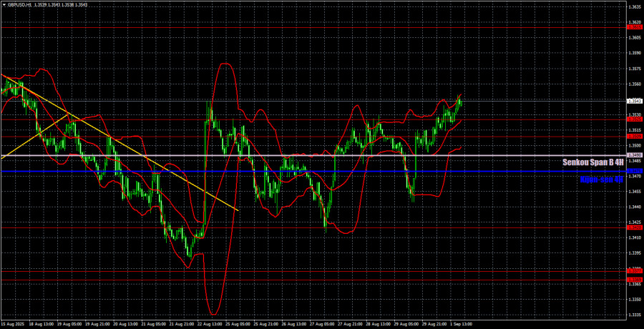The image size is (644, 329).
Task: Click the small triangle beside GBPUSD,H1 title
Action: point(4,4)
